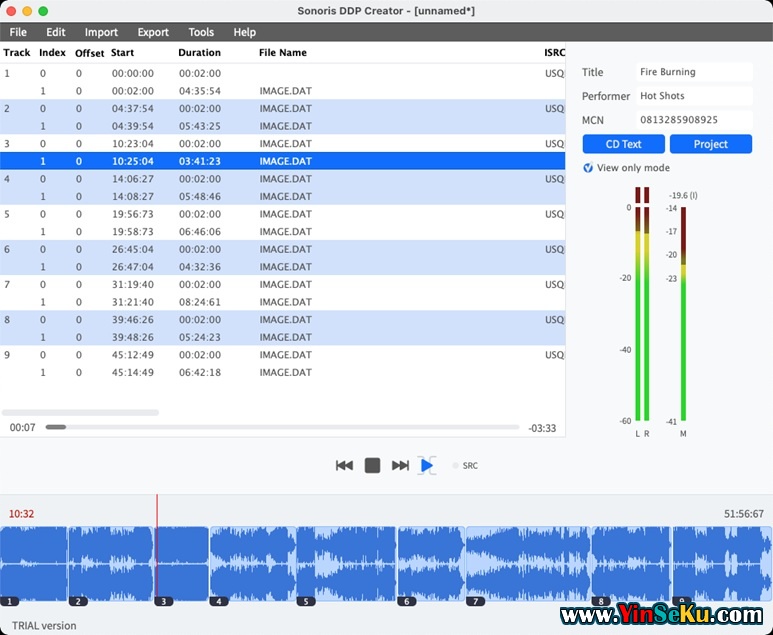
Task: Skip to previous track button
Action: [344, 465]
